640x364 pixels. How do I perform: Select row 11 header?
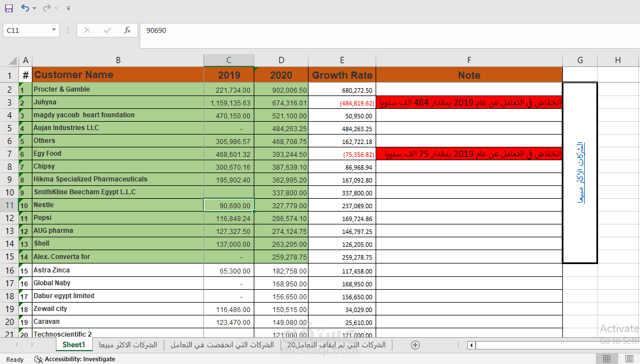tap(10, 205)
